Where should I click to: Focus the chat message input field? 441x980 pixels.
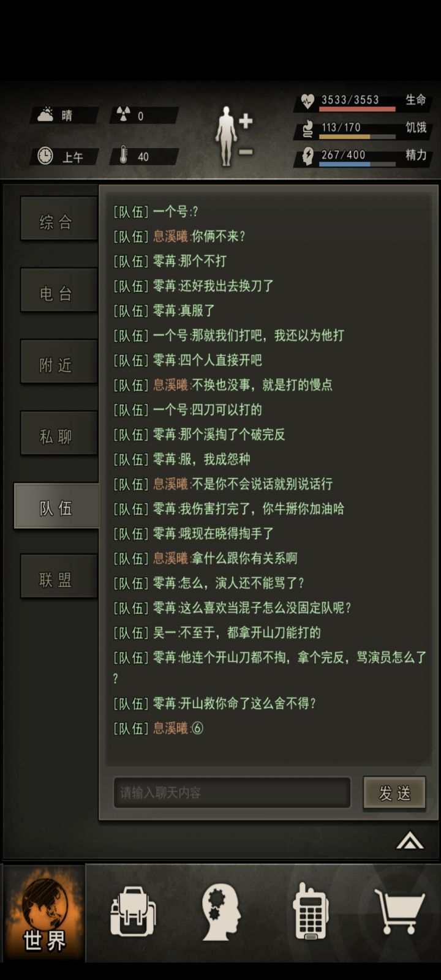pos(232,793)
